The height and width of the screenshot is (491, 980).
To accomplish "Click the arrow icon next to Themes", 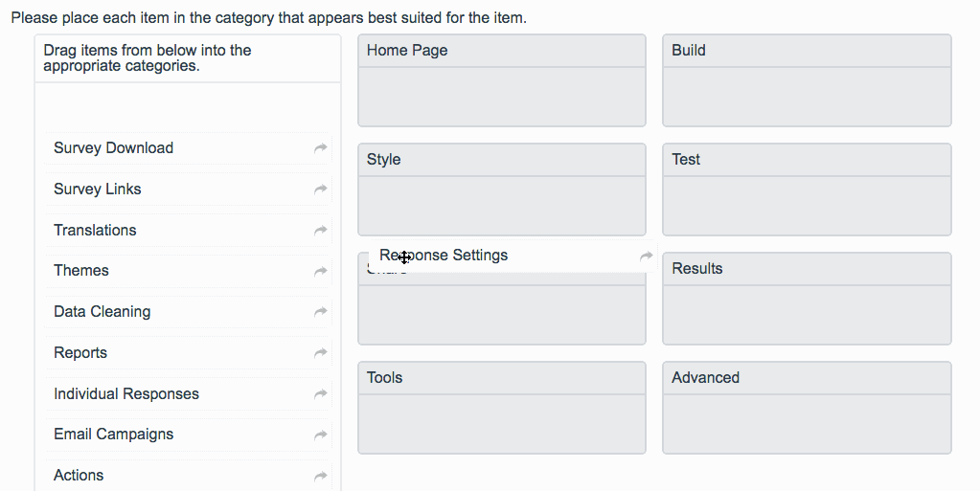I will coord(320,271).
